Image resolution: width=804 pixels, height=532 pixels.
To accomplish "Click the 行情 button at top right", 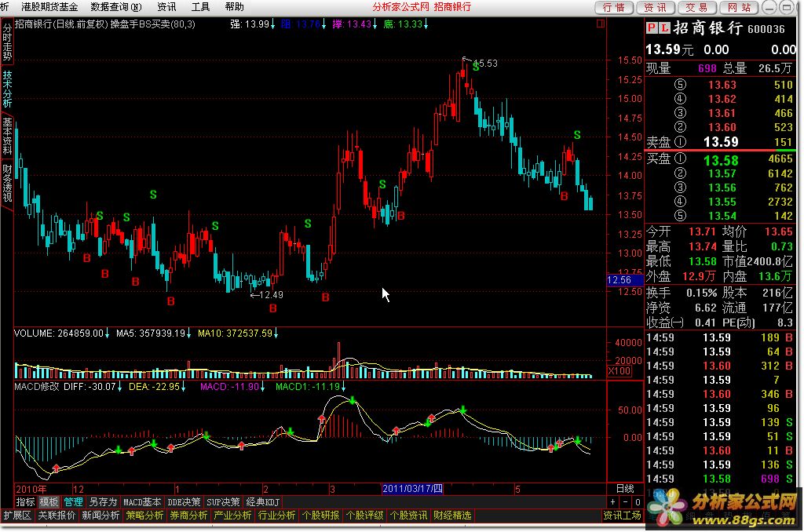I will click(614, 7).
